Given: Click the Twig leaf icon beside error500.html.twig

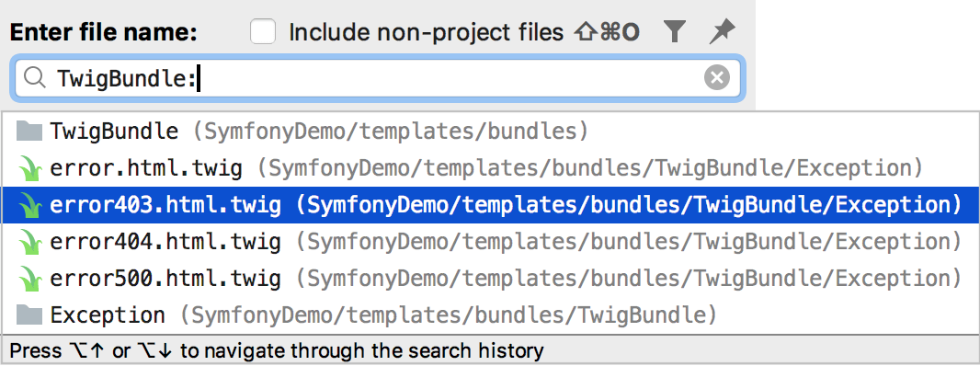Looking at the screenshot, I should pos(29,279).
